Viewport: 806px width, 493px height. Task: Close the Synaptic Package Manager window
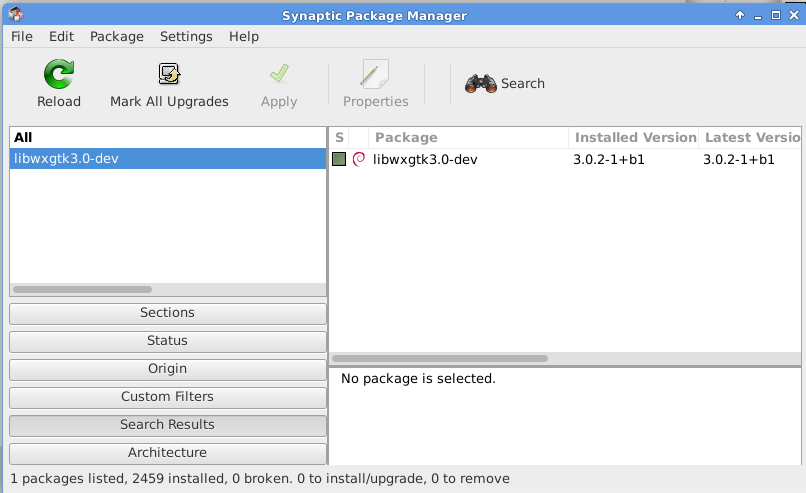(794, 15)
